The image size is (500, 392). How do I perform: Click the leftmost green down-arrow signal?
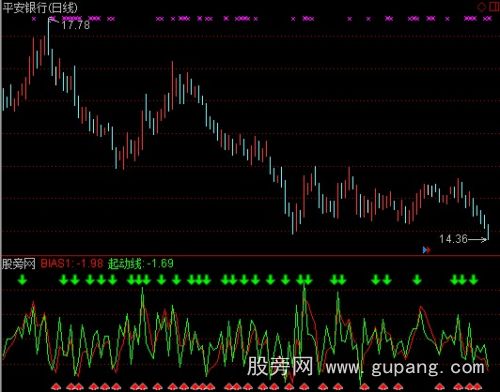click(x=22, y=280)
